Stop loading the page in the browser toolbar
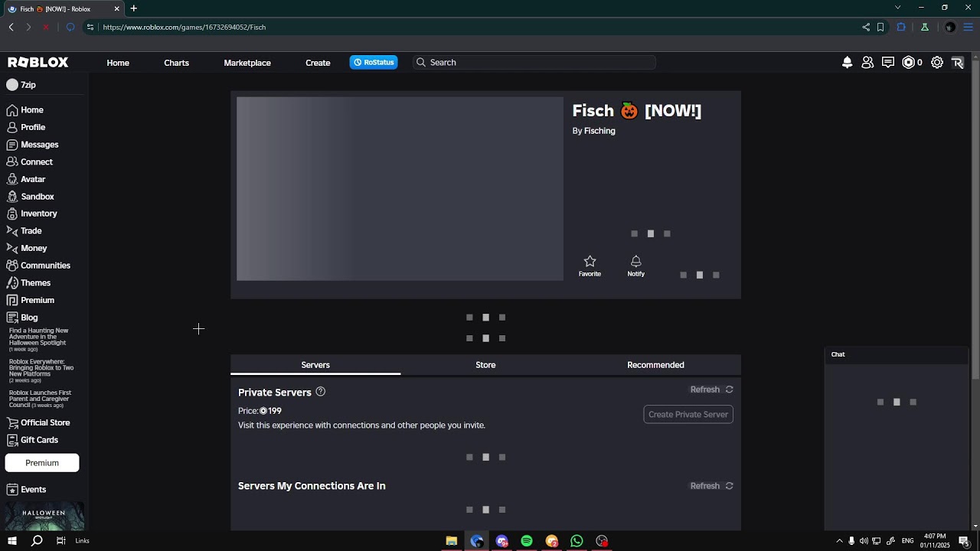 (46, 27)
